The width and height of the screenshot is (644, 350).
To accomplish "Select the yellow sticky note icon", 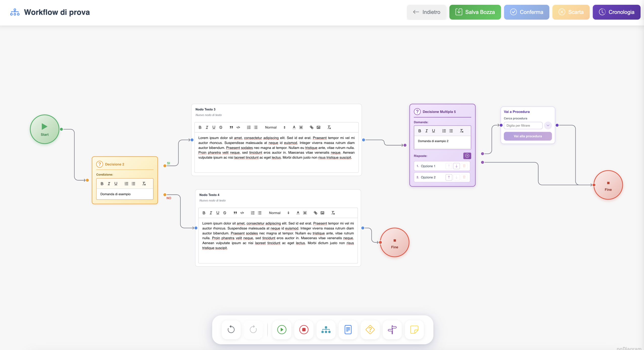I will click(414, 330).
